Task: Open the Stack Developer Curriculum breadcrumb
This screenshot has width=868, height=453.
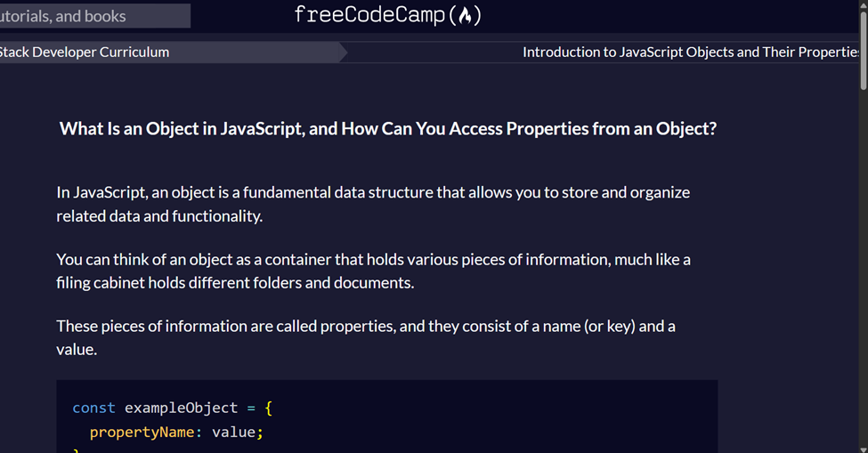Action: coord(85,52)
